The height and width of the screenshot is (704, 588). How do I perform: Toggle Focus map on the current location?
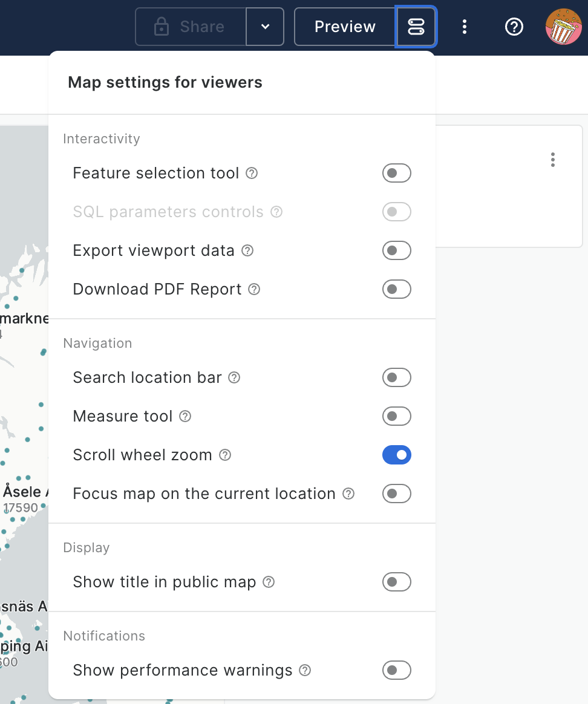point(396,494)
